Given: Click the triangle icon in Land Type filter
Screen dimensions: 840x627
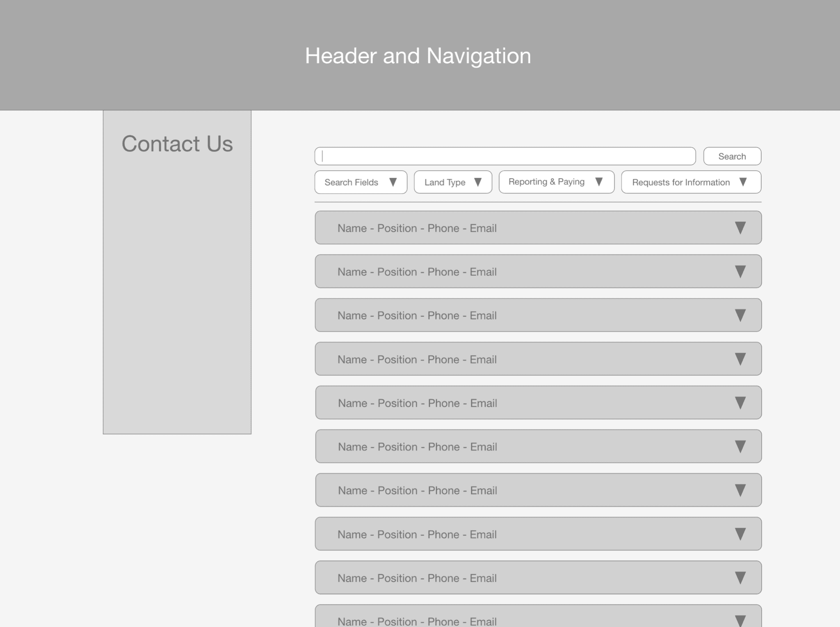Looking at the screenshot, I should pyautogui.click(x=477, y=182).
